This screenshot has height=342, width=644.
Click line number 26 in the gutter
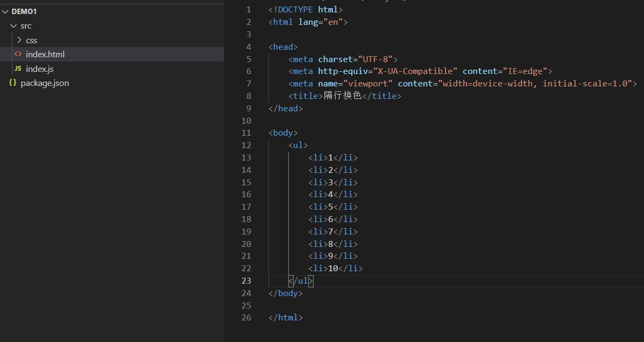tap(246, 317)
